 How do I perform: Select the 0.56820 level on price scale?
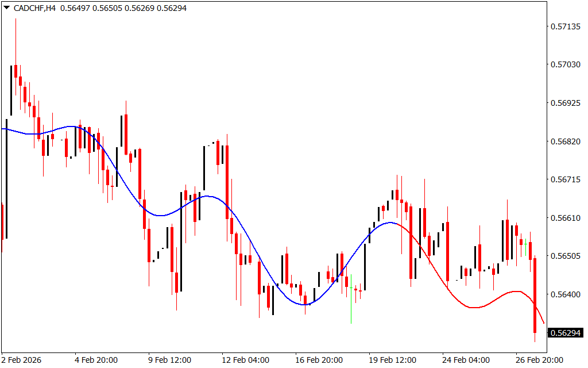coord(565,141)
